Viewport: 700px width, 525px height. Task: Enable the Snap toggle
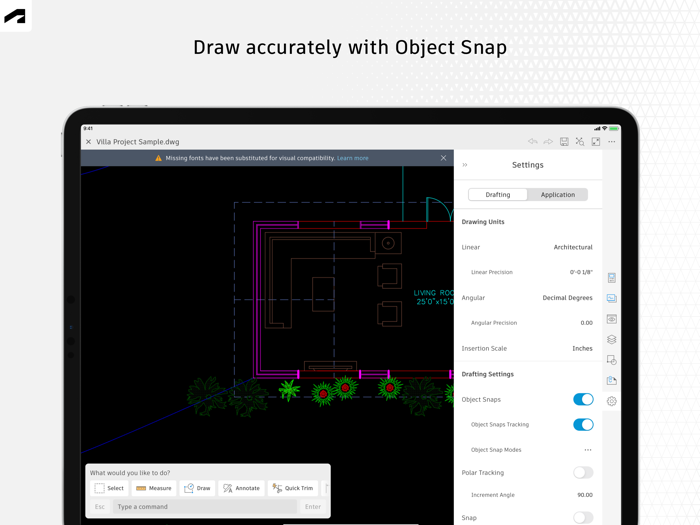tap(583, 517)
